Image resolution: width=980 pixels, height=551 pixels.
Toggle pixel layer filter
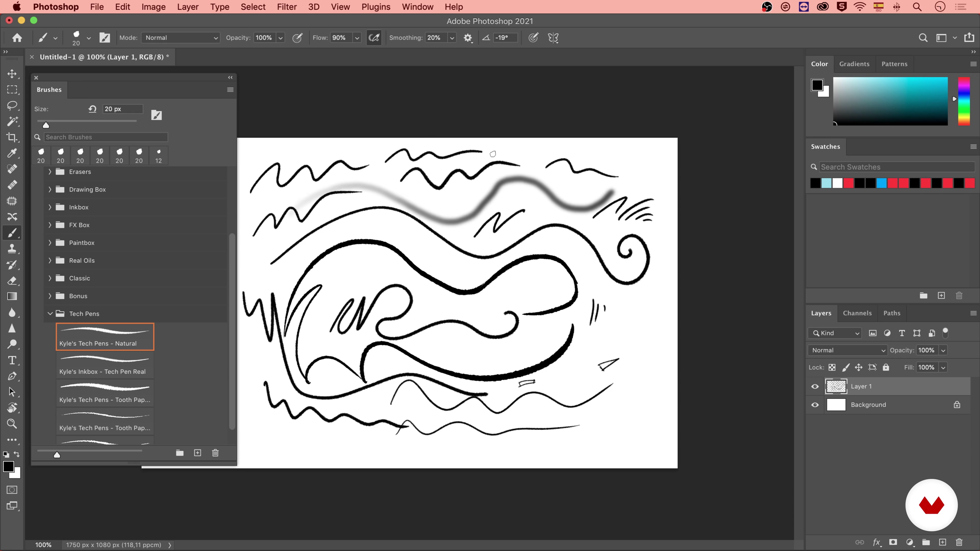(873, 333)
